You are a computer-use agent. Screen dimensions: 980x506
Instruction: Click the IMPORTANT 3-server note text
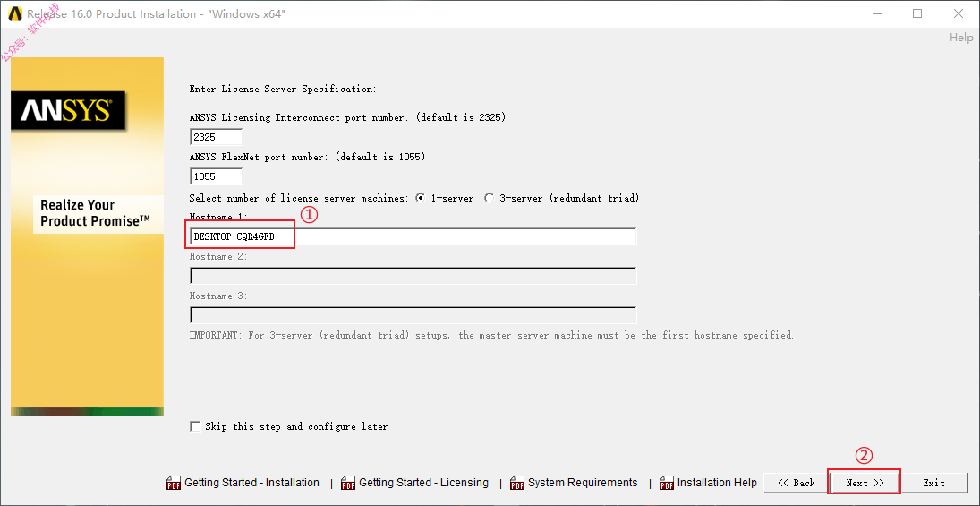pyautogui.click(x=491, y=335)
